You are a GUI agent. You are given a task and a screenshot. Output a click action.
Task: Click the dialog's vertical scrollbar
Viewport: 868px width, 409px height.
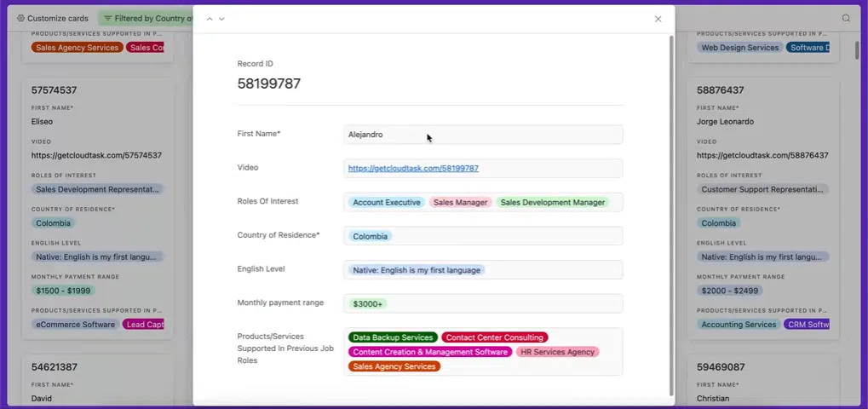click(671, 216)
